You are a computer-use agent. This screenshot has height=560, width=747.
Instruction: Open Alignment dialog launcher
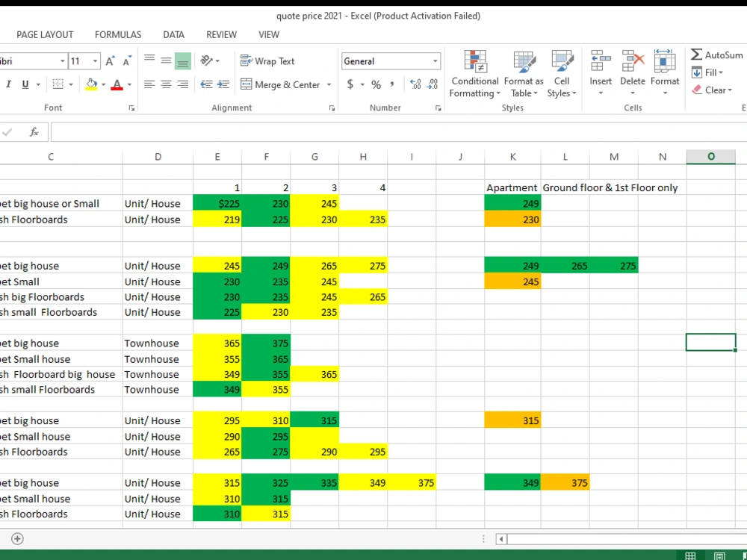click(x=332, y=108)
